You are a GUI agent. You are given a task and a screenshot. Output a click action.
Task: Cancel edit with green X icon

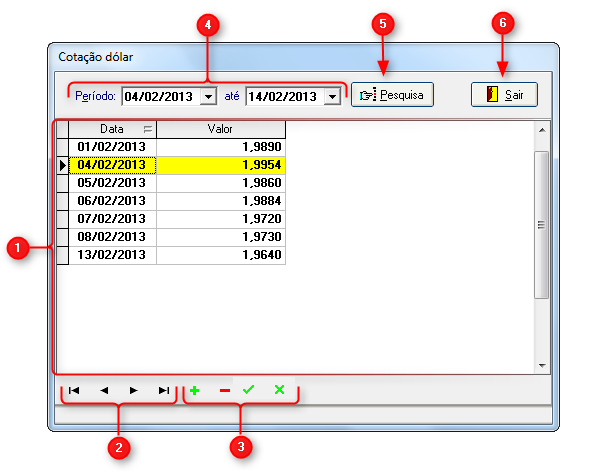pos(279,390)
